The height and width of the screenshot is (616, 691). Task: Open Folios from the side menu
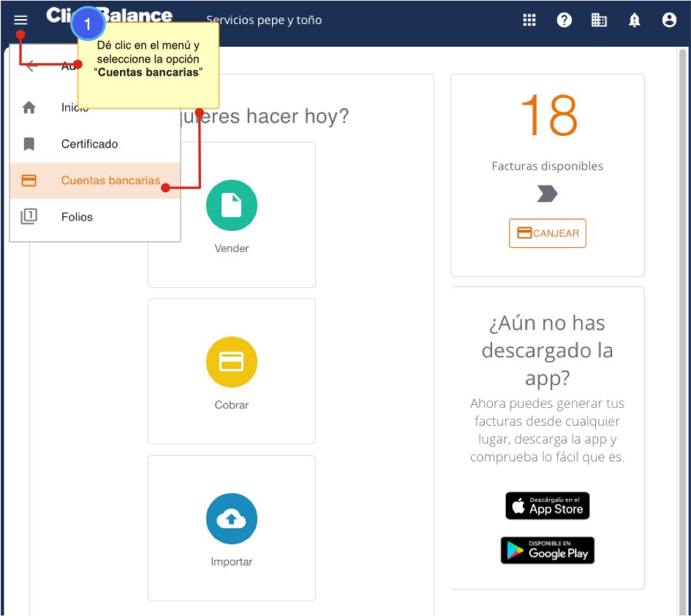77,217
